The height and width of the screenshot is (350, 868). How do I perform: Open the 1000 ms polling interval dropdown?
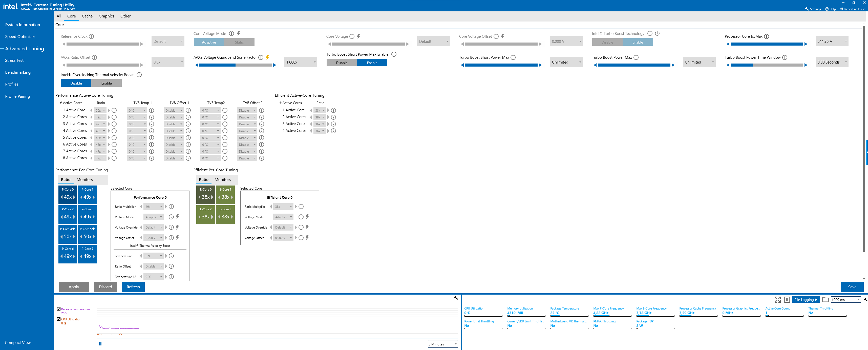pos(845,299)
